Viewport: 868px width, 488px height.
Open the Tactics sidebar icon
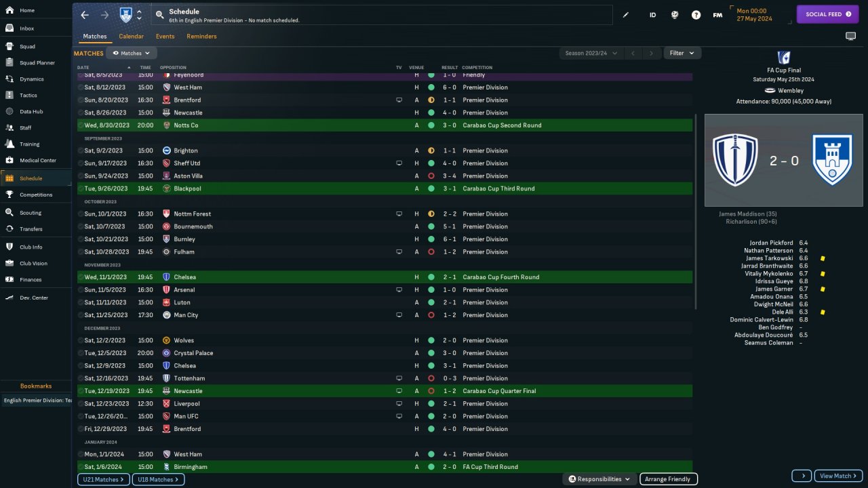[x=9, y=95]
